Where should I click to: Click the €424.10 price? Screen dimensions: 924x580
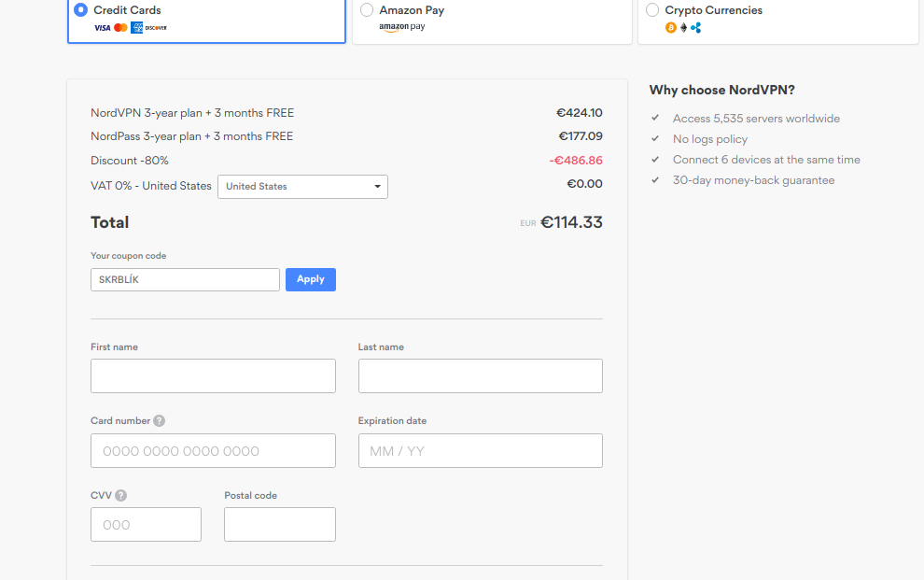(580, 113)
